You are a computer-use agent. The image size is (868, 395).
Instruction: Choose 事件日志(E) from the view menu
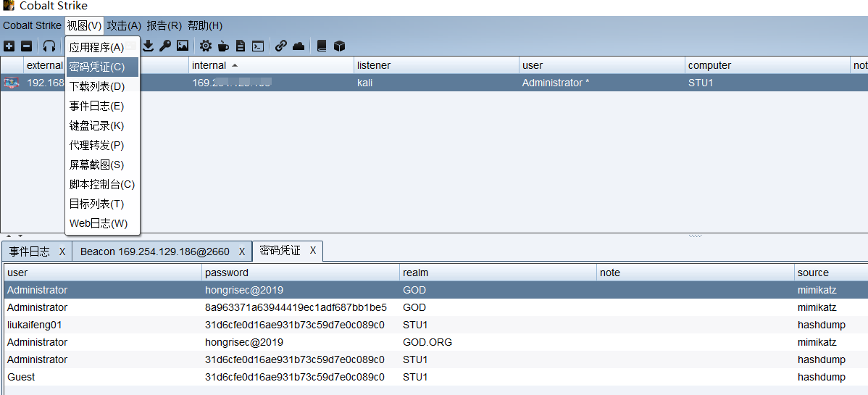(x=102, y=106)
